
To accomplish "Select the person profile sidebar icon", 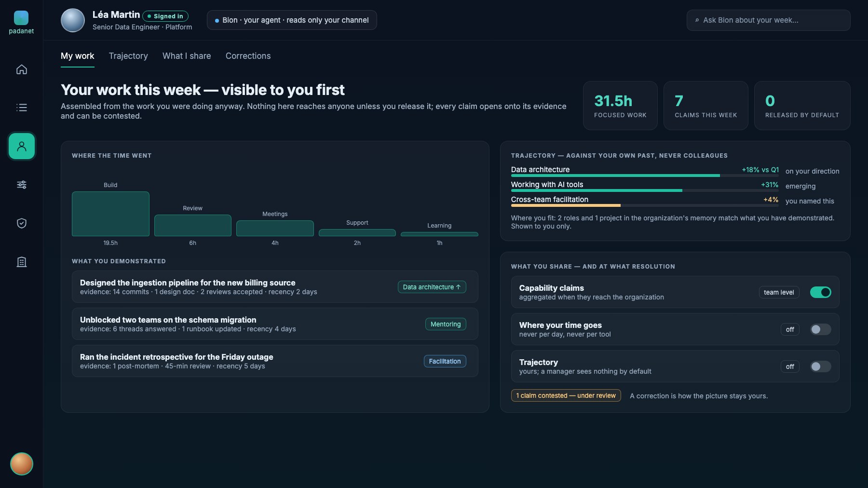I will click(x=22, y=146).
